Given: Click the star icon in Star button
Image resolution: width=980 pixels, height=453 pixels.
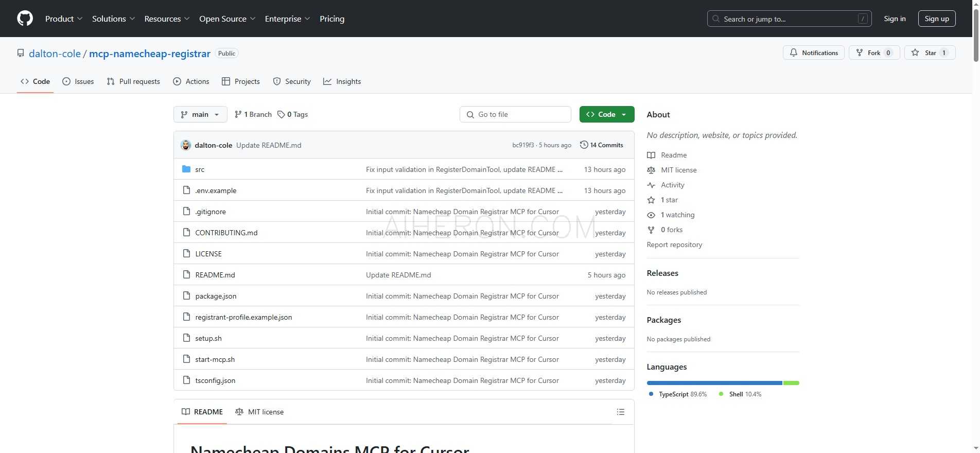Looking at the screenshot, I should point(915,53).
